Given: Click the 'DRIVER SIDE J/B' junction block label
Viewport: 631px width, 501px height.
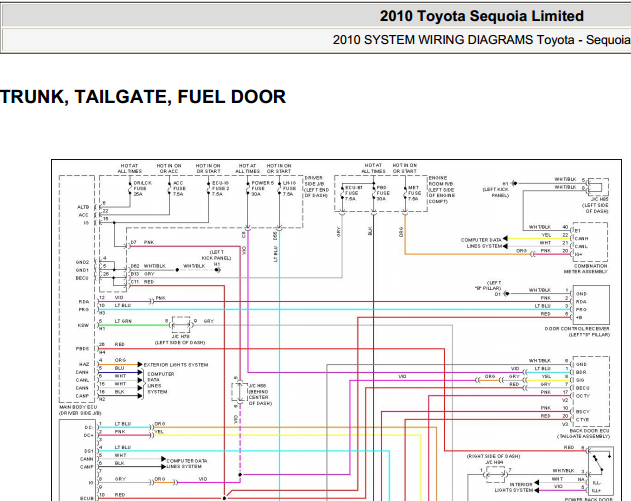Looking at the screenshot, I should tap(314, 180).
